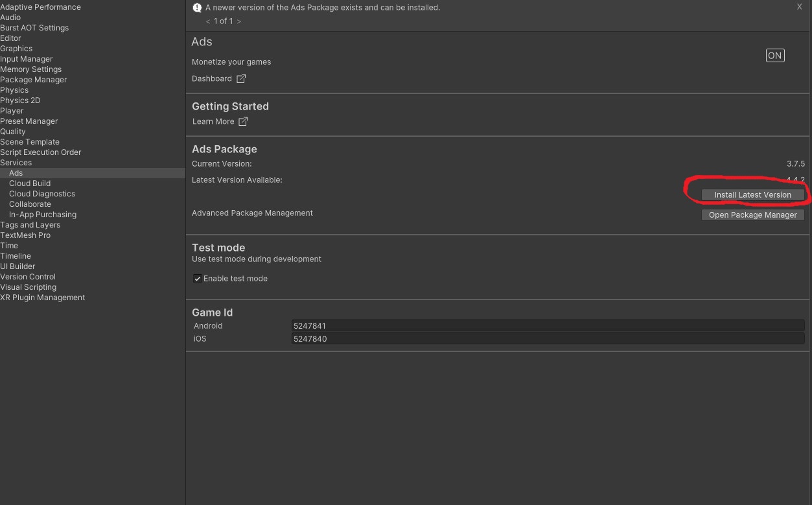Click the Latest Version Available label
Image resolution: width=812 pixels, height=505 pixels.
coord(237,180)
